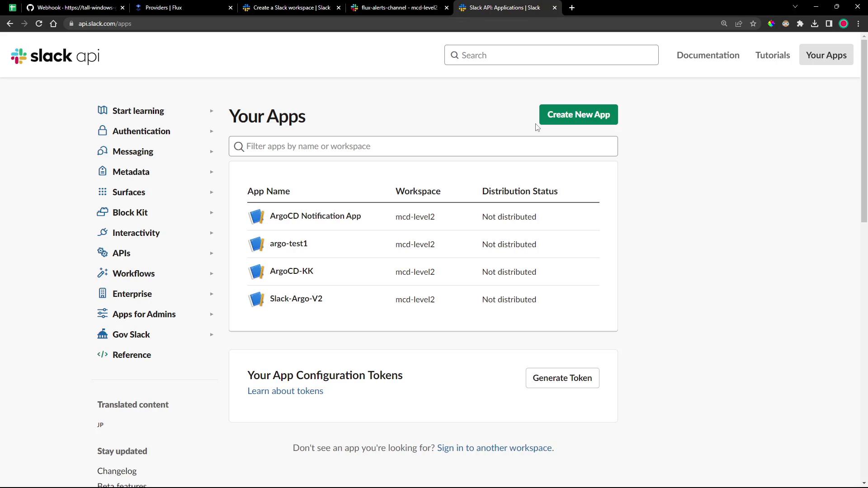Open the Documentation nav item
Screen dimensions: 868x488
[708, 55]
